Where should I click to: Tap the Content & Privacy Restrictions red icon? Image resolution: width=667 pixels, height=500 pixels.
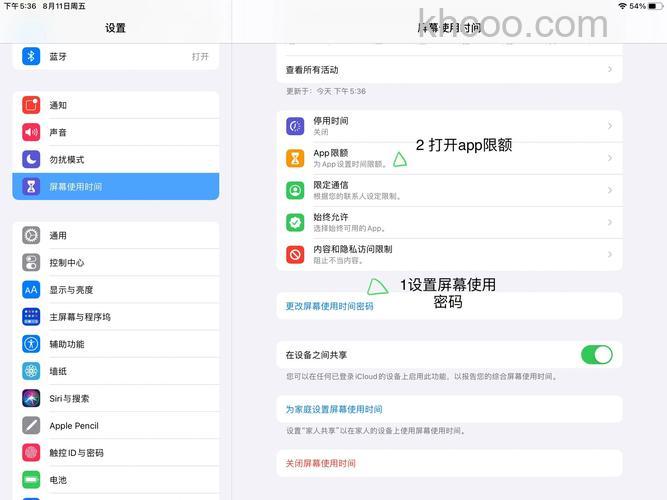coord(295,254)
